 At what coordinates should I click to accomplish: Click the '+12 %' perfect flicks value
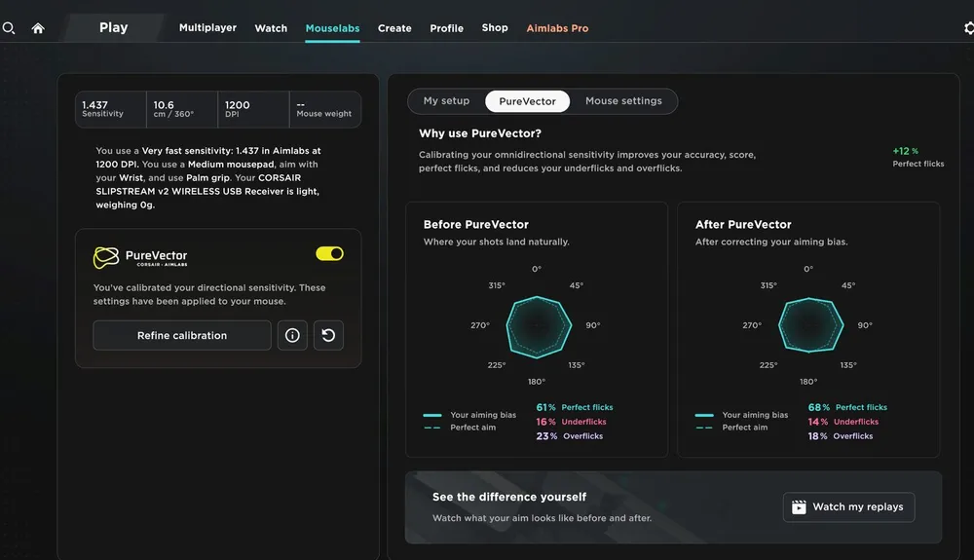coord(906,151)
